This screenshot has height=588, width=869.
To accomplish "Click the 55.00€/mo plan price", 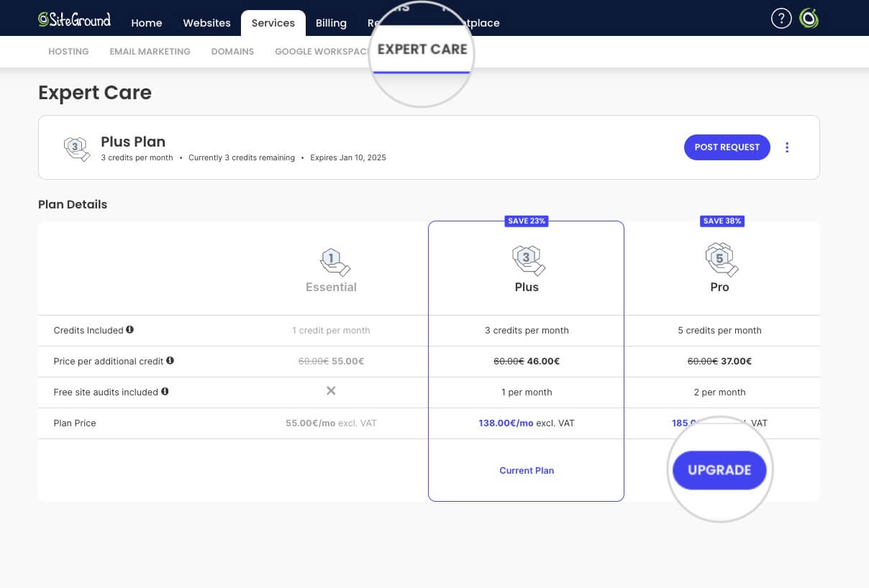I will (x=311, y=423).
